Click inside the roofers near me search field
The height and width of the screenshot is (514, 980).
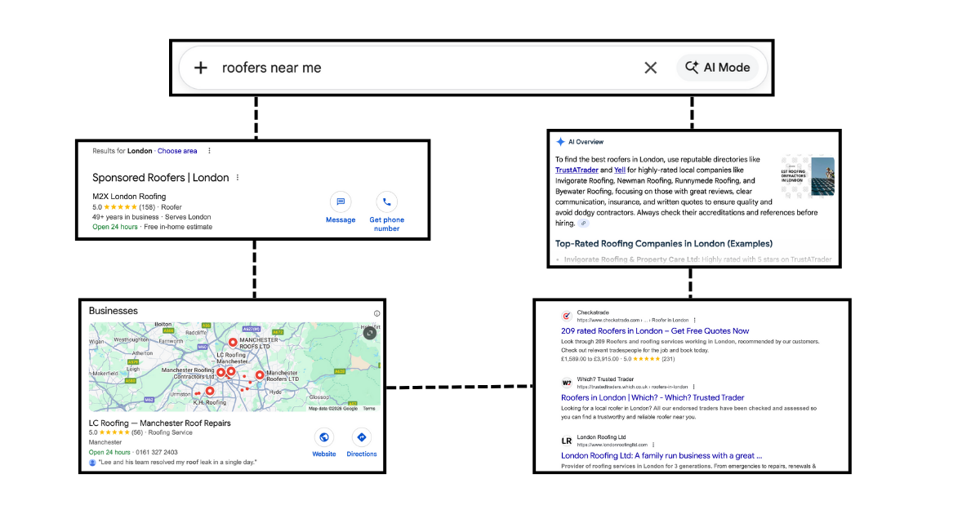coord(327,68)
